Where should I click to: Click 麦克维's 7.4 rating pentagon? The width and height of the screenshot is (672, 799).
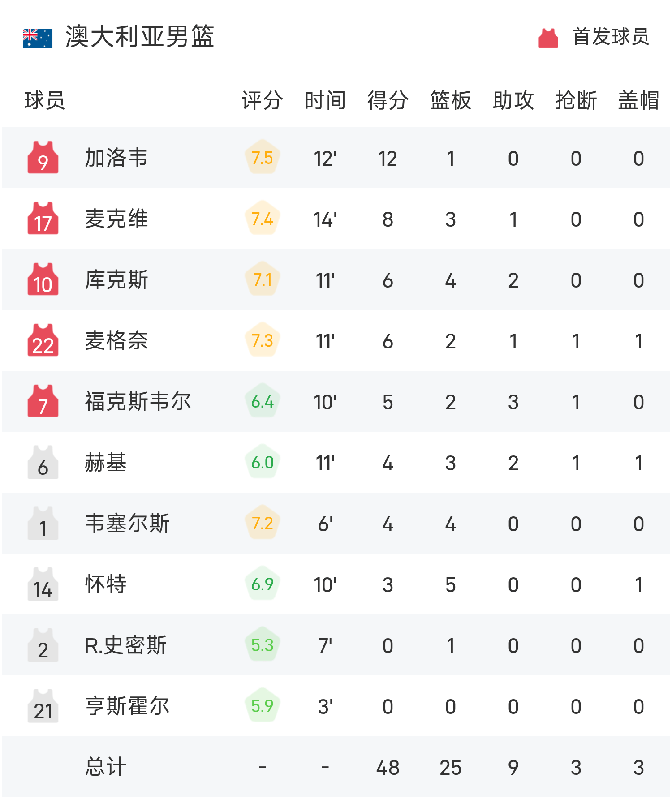[262, 219]
